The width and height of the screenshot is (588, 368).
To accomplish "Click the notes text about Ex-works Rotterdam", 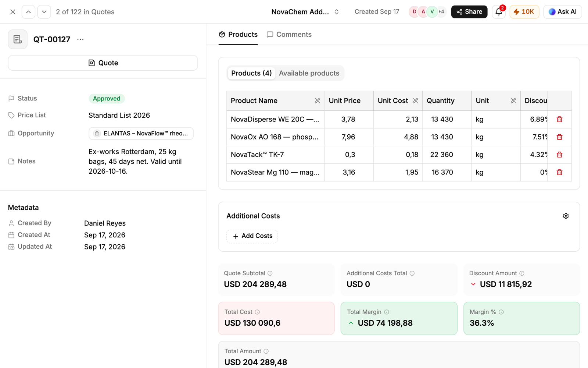I will point(135,162).
